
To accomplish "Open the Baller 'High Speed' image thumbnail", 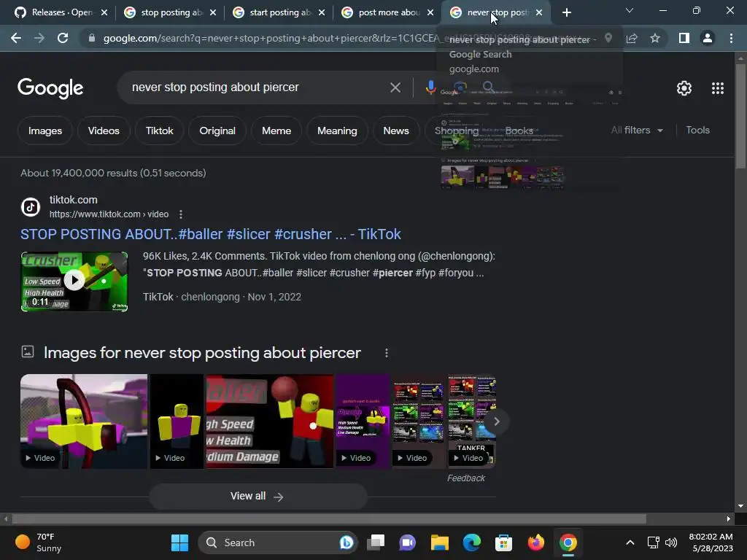I will pos(270,421).
